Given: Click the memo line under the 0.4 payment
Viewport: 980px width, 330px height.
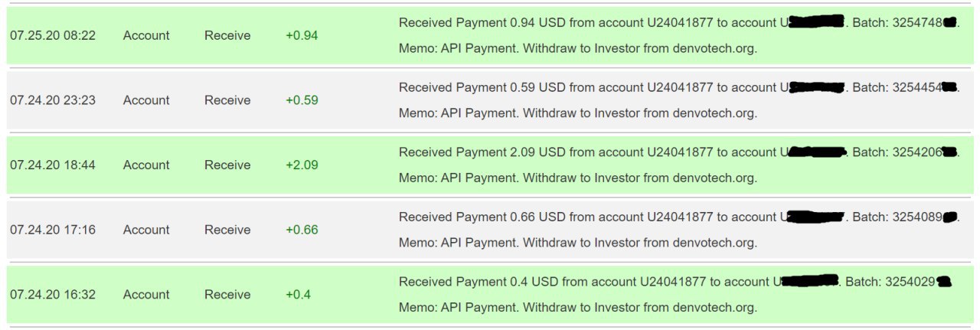Looking at the screenshot, I should click(578, 308).
